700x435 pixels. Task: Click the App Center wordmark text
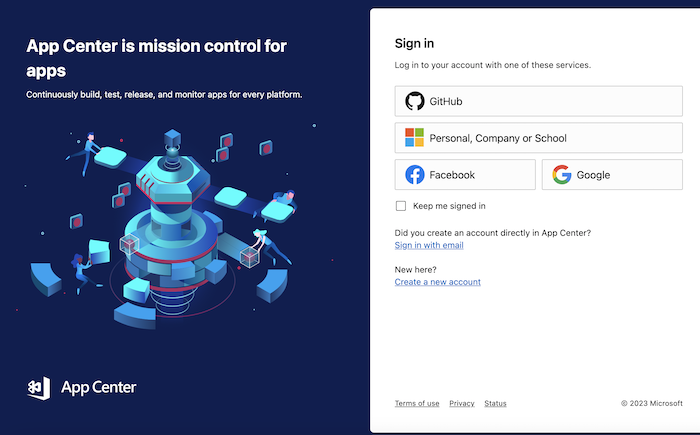[99, 388]
